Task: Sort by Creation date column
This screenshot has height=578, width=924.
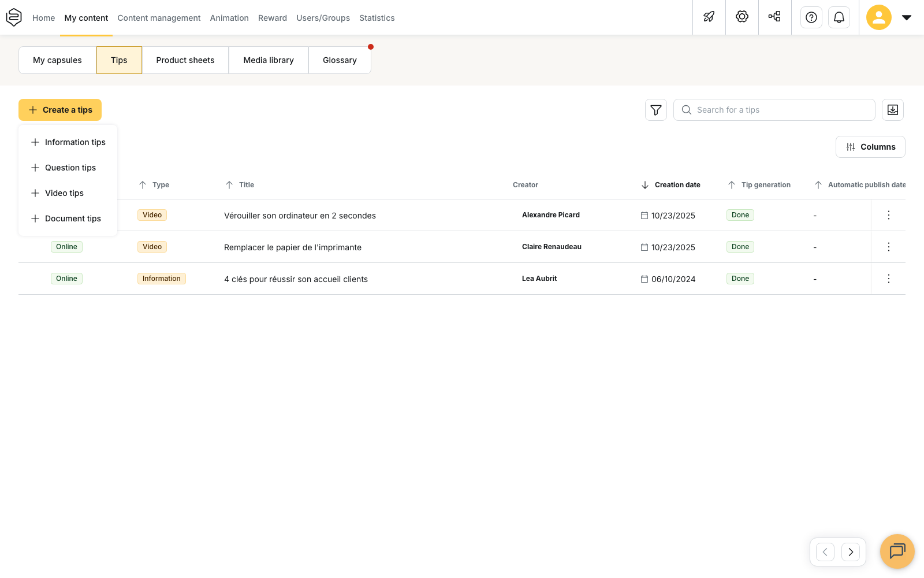Action: pyautogui.click(x=670, y=185)
